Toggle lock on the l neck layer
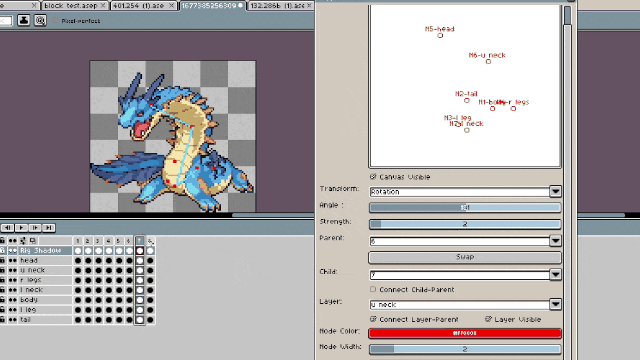 tap(3, 290)
